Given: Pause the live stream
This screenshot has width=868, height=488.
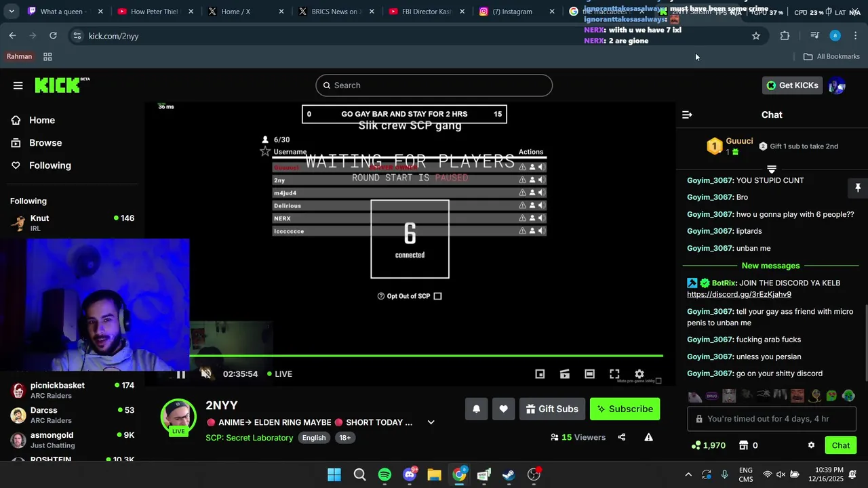Looking at the screenshot, I should [180, 374].
